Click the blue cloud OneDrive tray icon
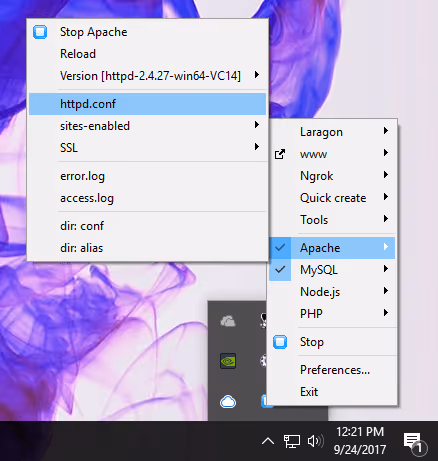Image resolution: width=438 pixels, height=461 pixels. pos(228,402)
